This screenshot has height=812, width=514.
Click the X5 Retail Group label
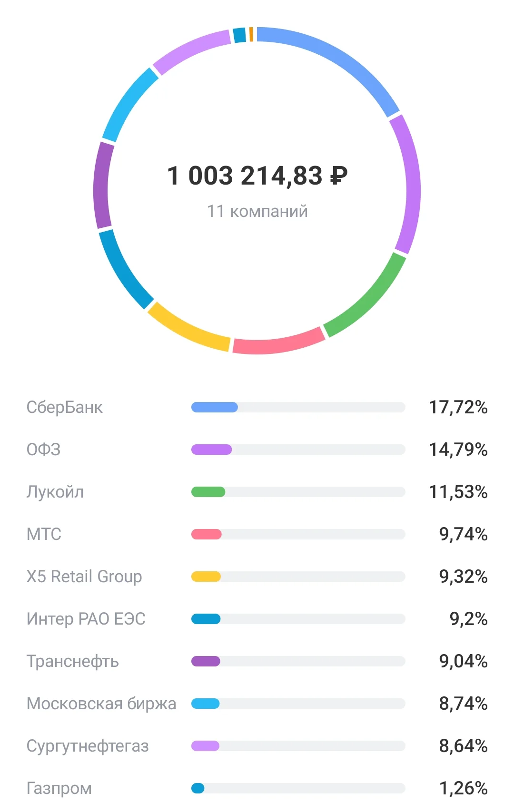click(x=84, y=577)
